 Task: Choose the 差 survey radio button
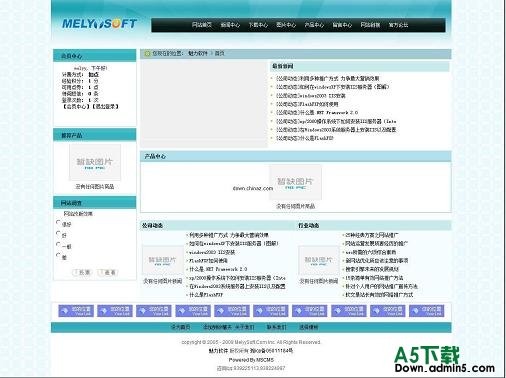tap(58, 255)
